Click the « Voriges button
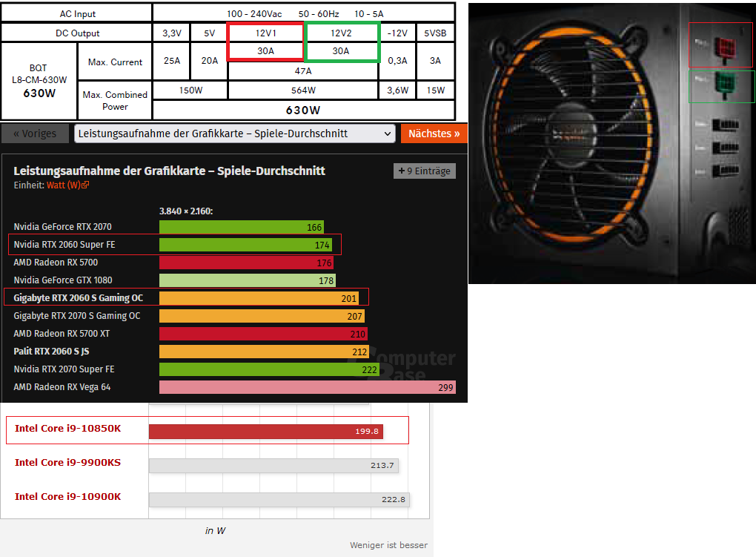 coord(35,134)
